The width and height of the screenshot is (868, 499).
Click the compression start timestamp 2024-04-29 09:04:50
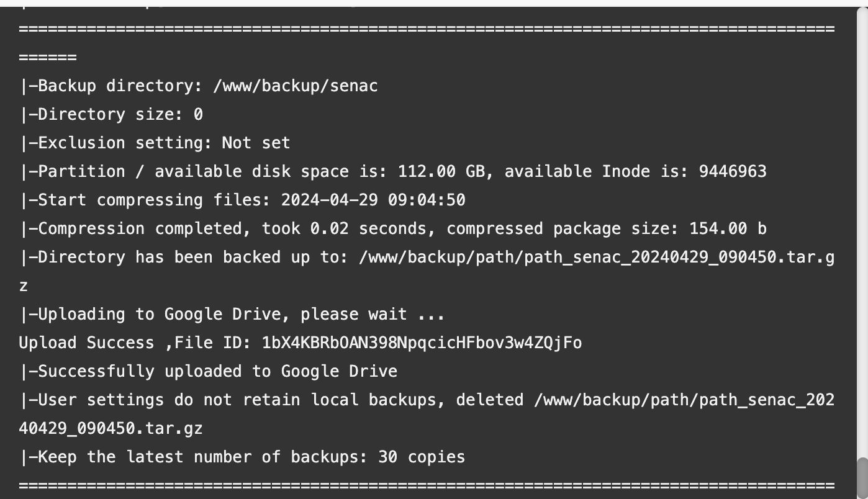[373, 200]
